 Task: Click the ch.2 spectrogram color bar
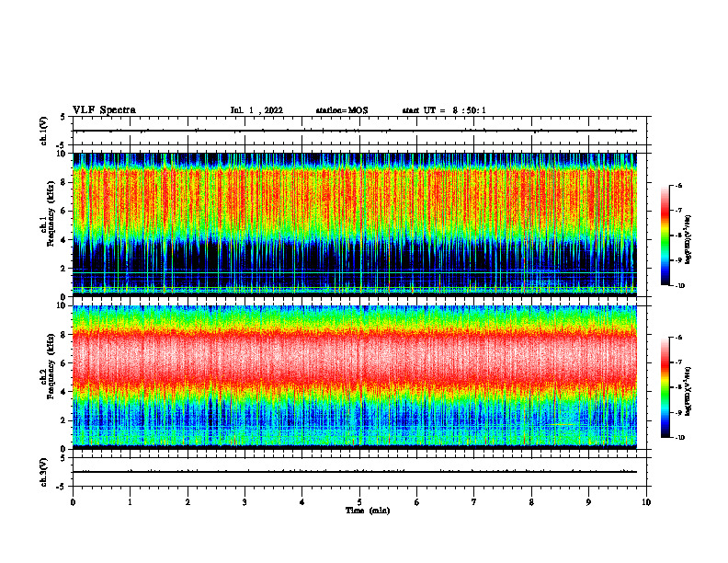click(665, 387)
